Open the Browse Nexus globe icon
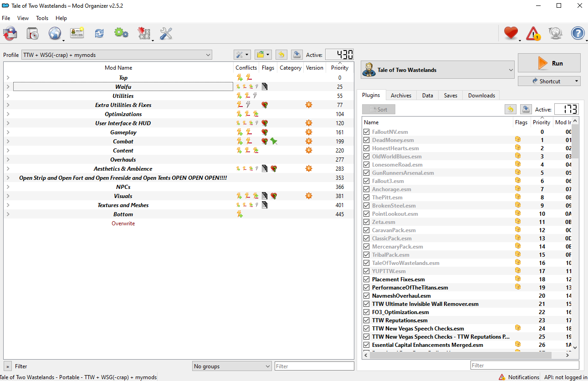This screenshot has height=381, width=588. [x=55, y=33]
